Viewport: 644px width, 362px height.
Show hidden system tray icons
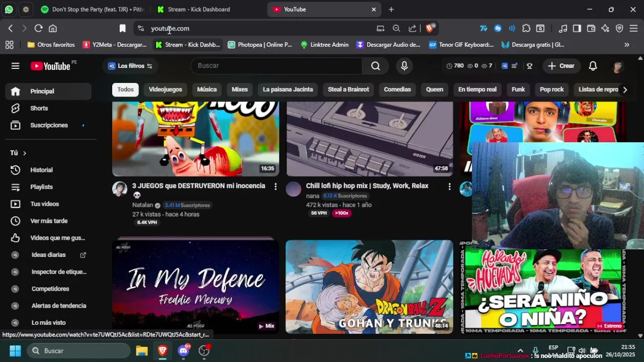click(520, 350)
